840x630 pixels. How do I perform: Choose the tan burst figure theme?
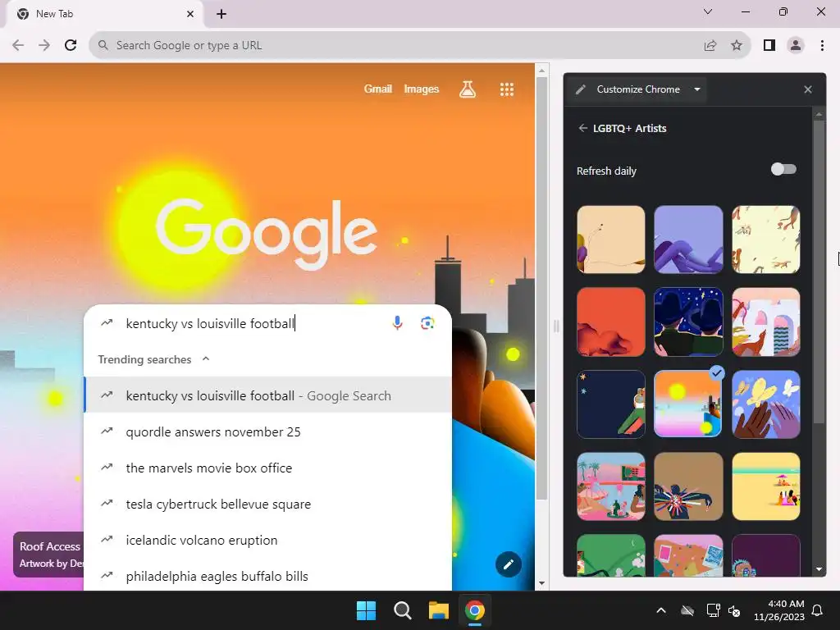pos(688,486)
